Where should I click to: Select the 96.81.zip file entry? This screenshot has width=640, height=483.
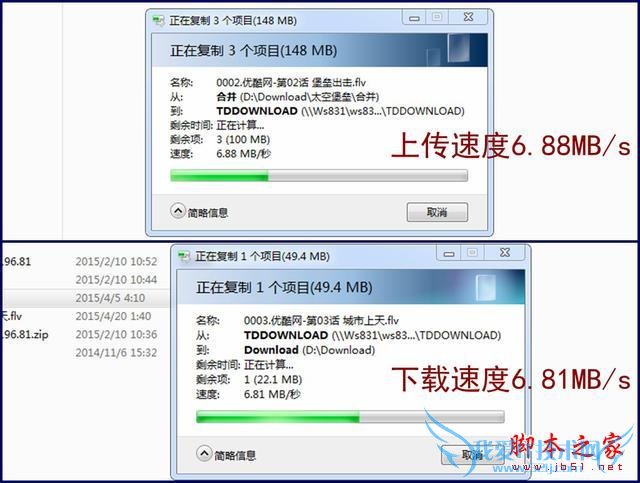[25, 334]
